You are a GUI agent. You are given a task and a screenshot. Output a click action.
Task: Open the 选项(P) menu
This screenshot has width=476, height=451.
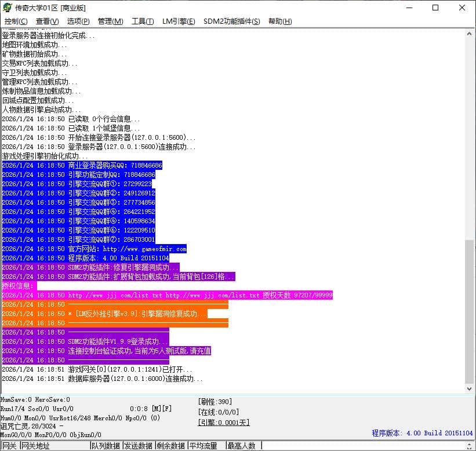coord(78,21)
